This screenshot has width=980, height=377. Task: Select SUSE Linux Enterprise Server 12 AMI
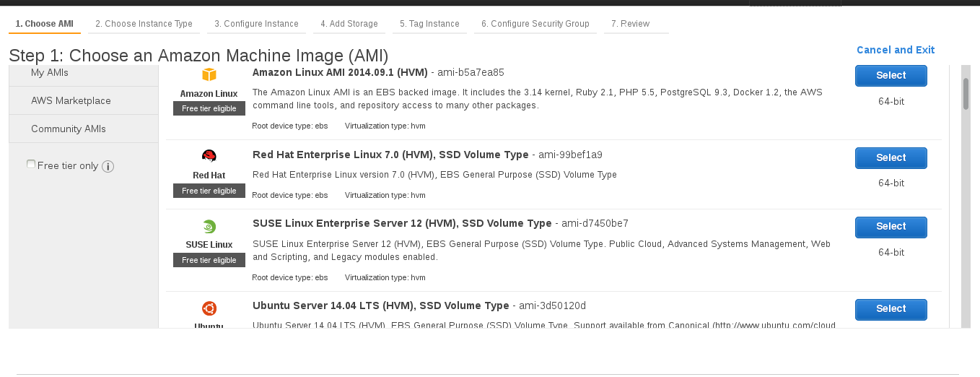pos(891,227)
